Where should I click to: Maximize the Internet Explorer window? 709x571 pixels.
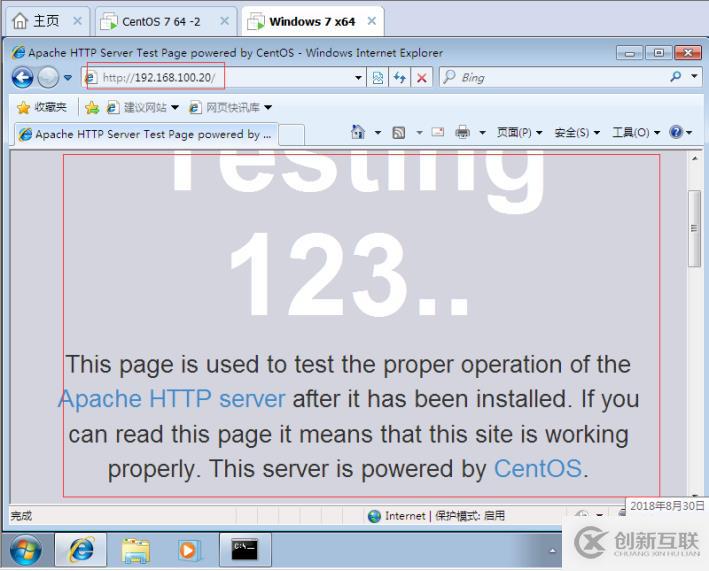point(658,53)
